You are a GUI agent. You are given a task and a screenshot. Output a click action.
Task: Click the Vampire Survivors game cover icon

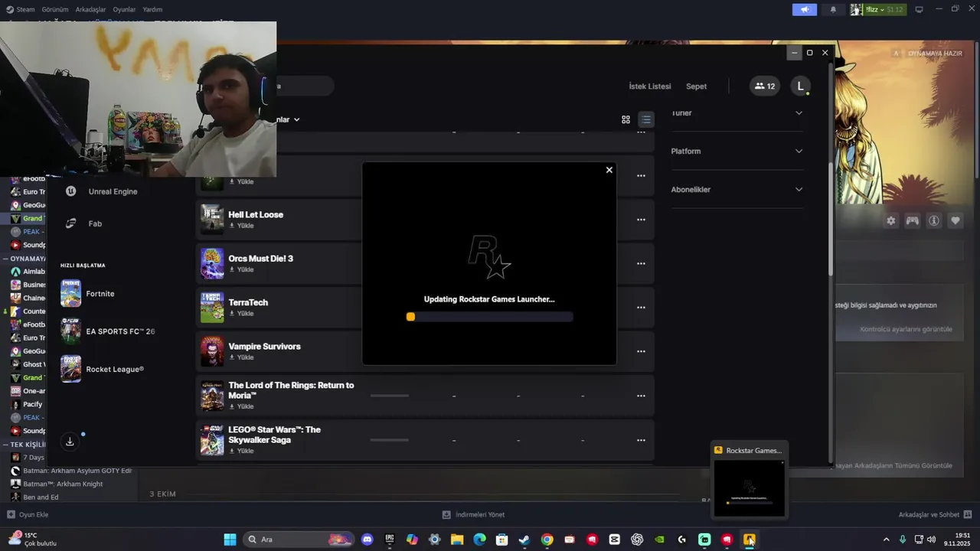pos(212,351)
